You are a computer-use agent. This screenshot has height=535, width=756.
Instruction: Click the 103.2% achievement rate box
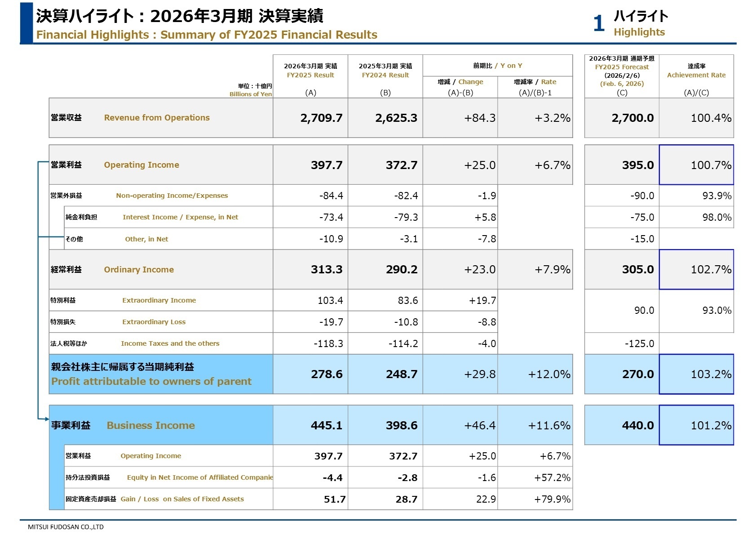[x=696, y=374]
